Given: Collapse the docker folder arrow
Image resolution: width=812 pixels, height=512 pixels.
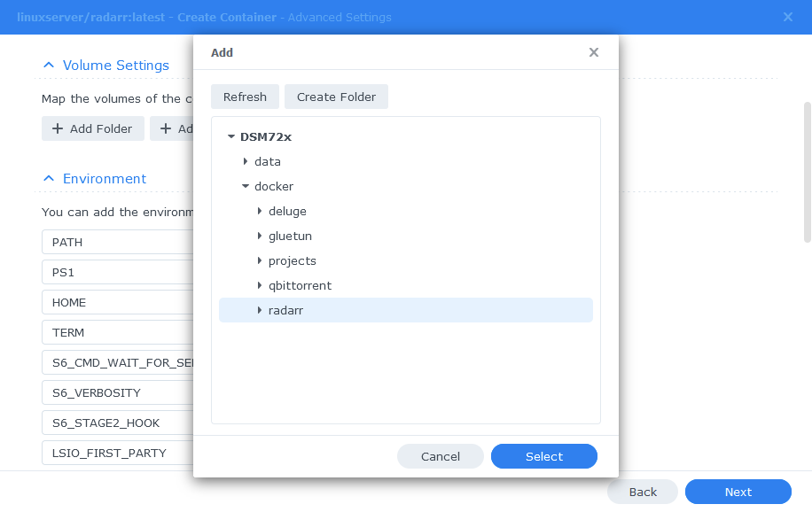Looking at the screenshot, I should [246, 186].
